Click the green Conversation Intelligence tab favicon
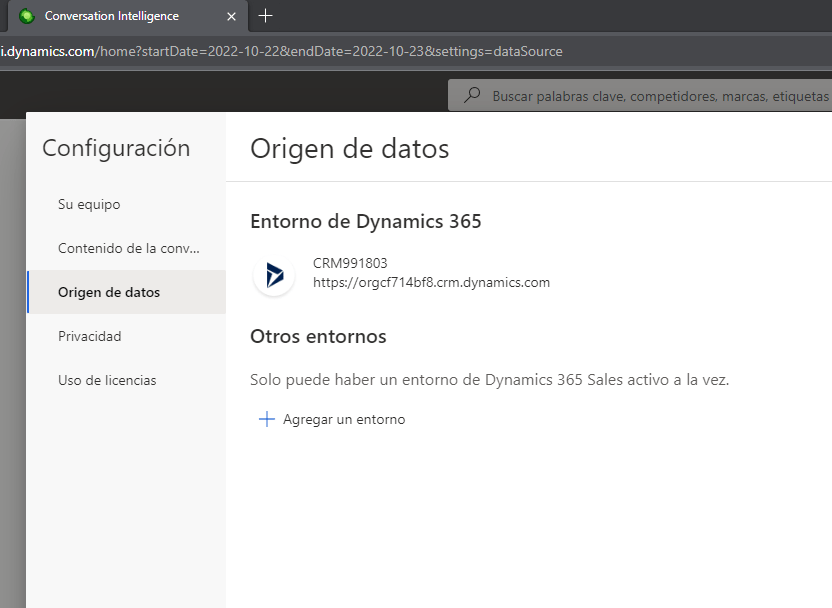Viewport: 832px width, 608px height. (x=27, y=16)
